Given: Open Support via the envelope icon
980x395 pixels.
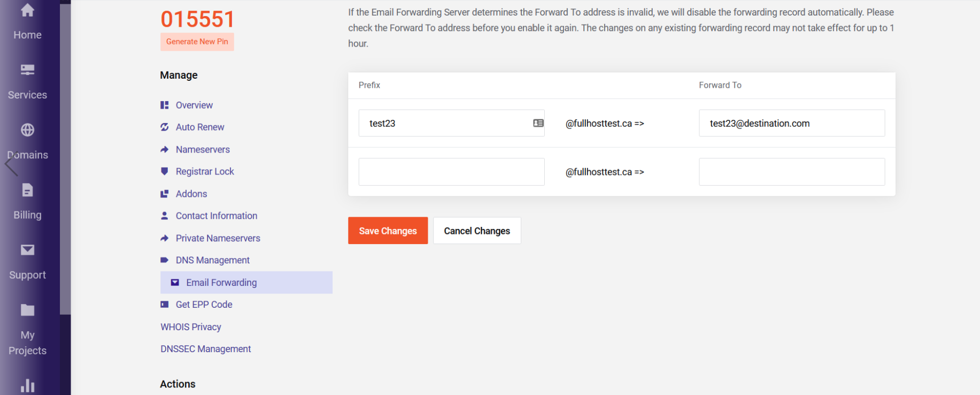Looking at the screenshot, I should 26,249.
